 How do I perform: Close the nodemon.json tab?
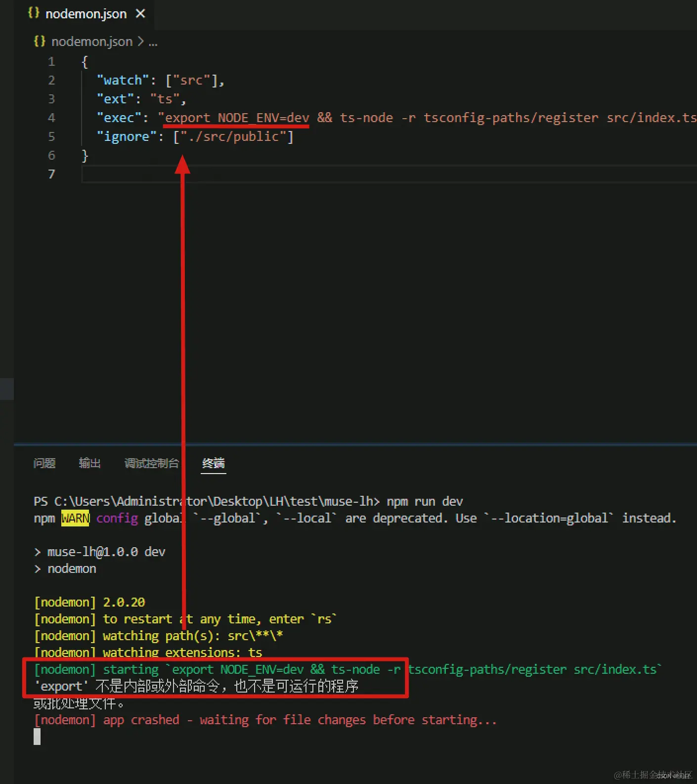140,14
